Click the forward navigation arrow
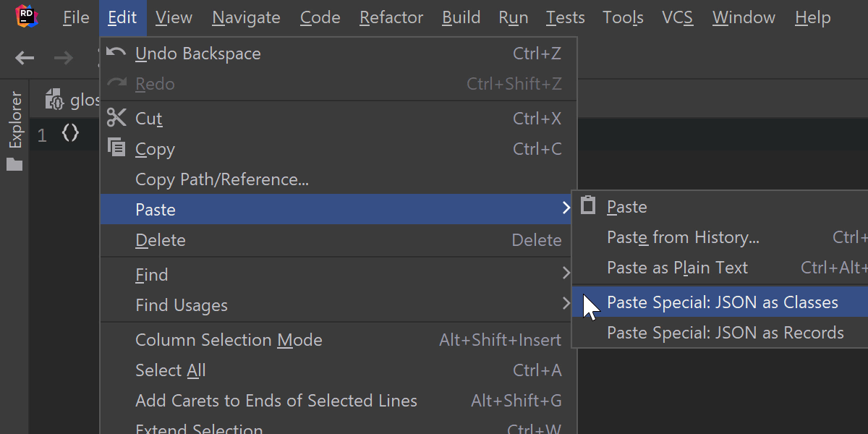Image resolution: width=868 pixels, height=434 pixels. 64,58
